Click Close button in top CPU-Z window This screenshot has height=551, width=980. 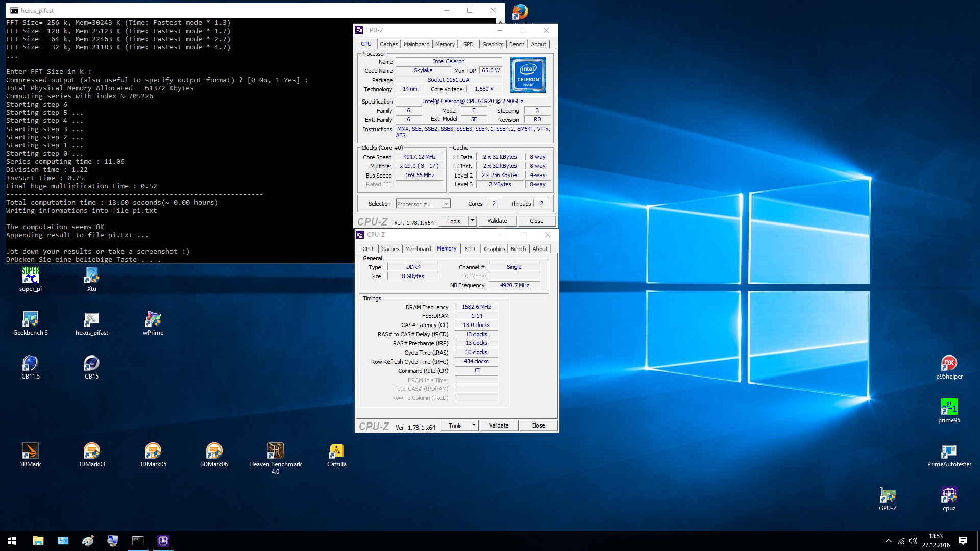click(x=536, y=221)
